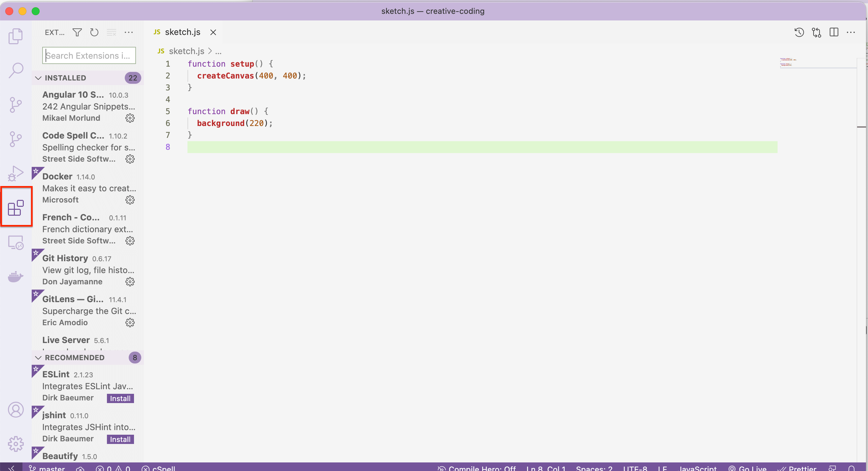The width and height of the screenshot is (868, 471).
Task: Open the file timeline history icon
Action: coord(799,32)
